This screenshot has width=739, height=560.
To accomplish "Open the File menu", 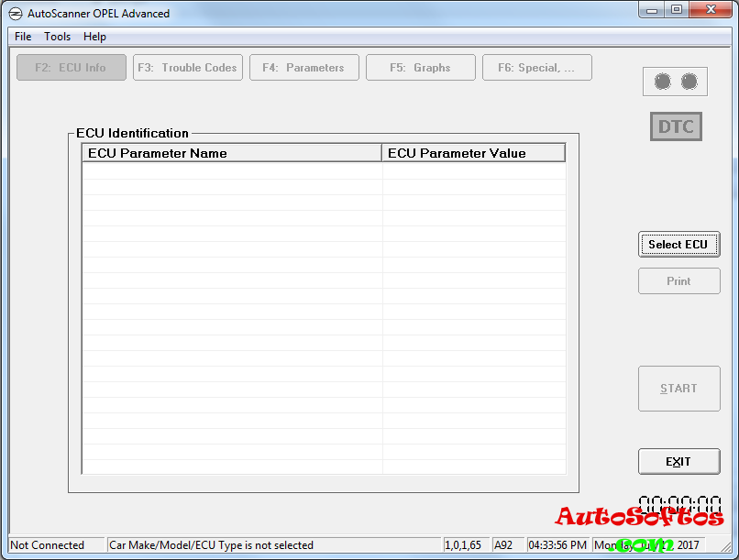I will [23, 37].
